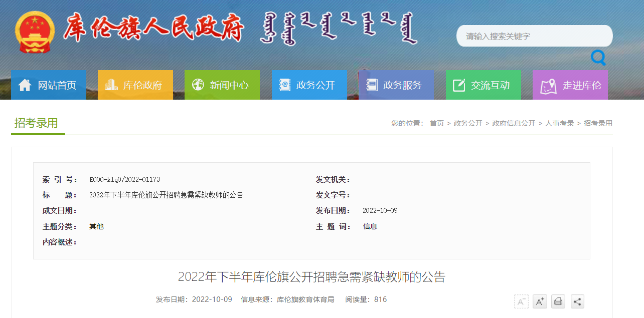The height and width of the screenshot is (318, 644).
Task: Open 人事考录 breadcrumb link
Action: (559, 123)
